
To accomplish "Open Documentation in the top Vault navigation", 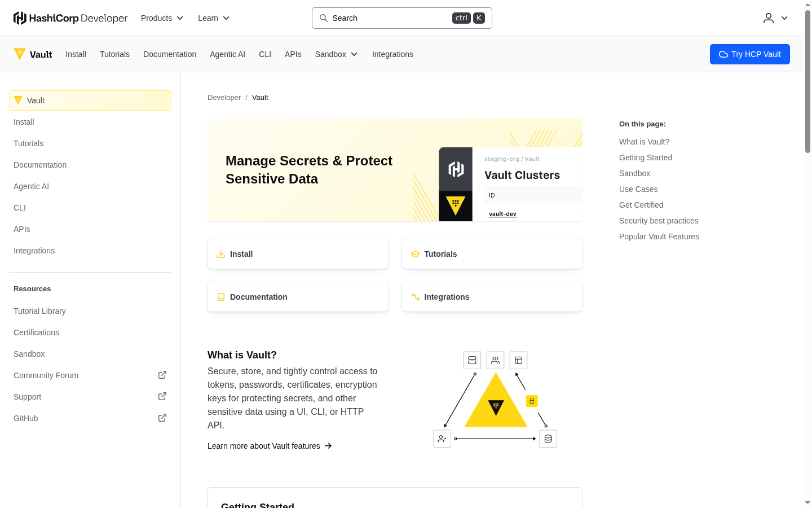I will [170, 54].
